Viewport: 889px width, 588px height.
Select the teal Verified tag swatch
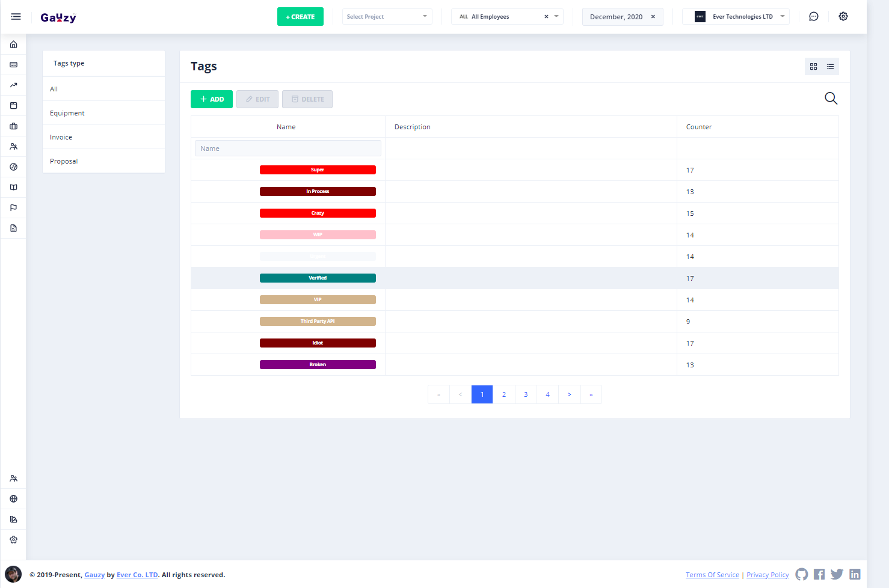[x=318, y=278]
